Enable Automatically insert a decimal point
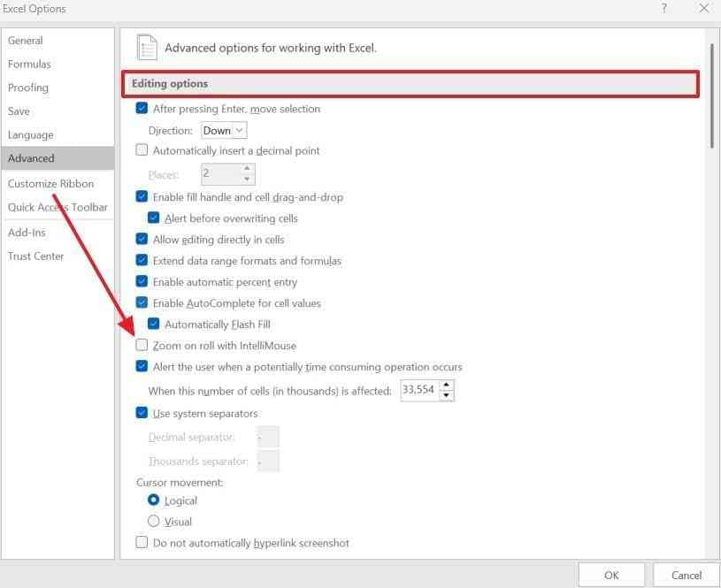721x588 pixels. click(142, 149)
